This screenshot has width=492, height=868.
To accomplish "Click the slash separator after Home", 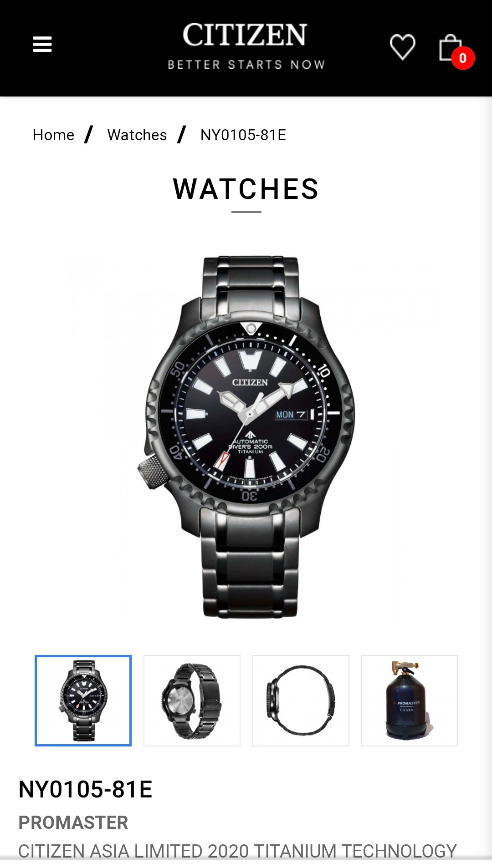I will (89, 135).
